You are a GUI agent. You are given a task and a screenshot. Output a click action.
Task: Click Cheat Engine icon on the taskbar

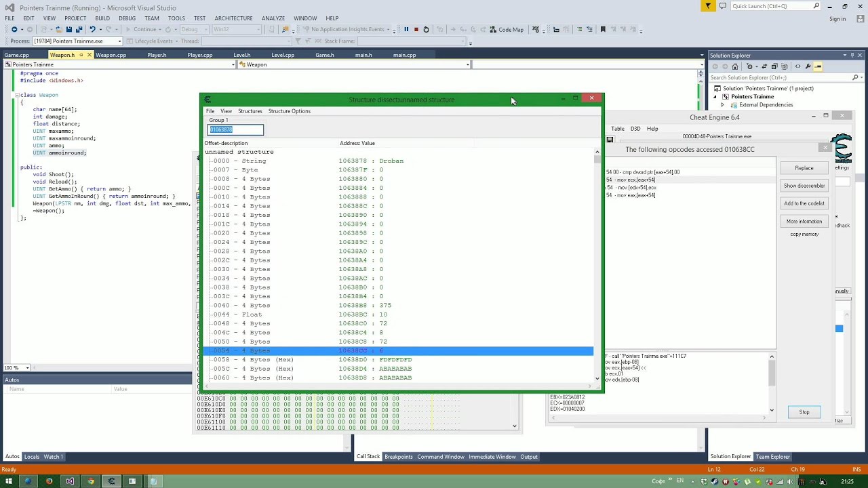pyautogui.click(x=111, y=481)
